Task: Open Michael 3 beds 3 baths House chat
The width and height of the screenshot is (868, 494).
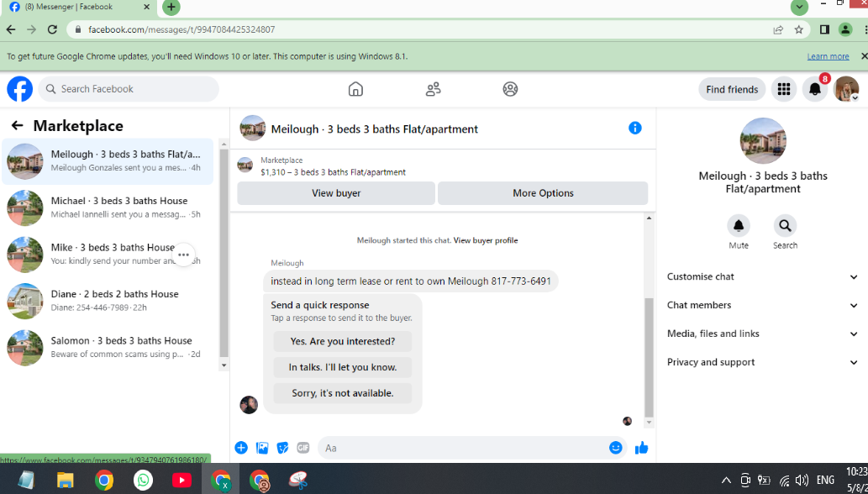Action: (108, 208)
